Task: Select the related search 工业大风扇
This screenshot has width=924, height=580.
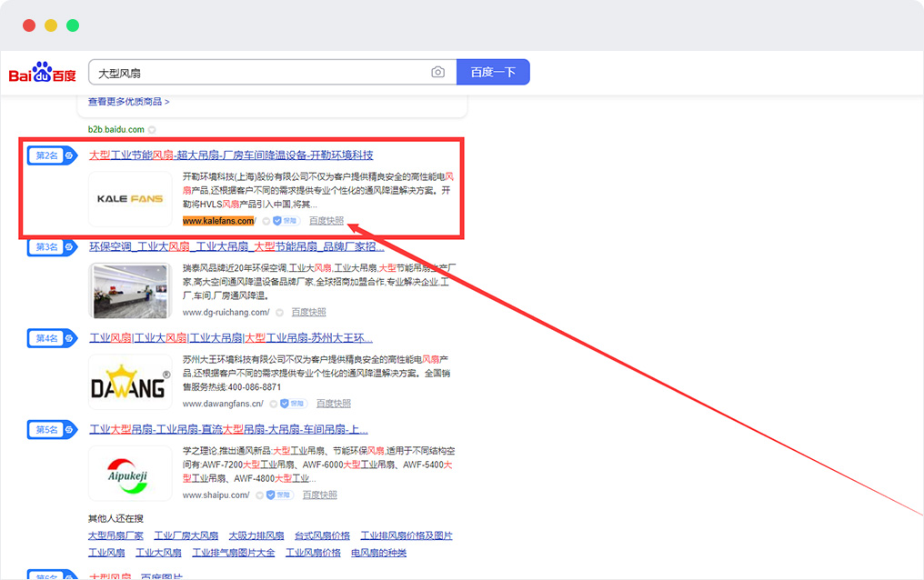Action: (x=158, y=553)
